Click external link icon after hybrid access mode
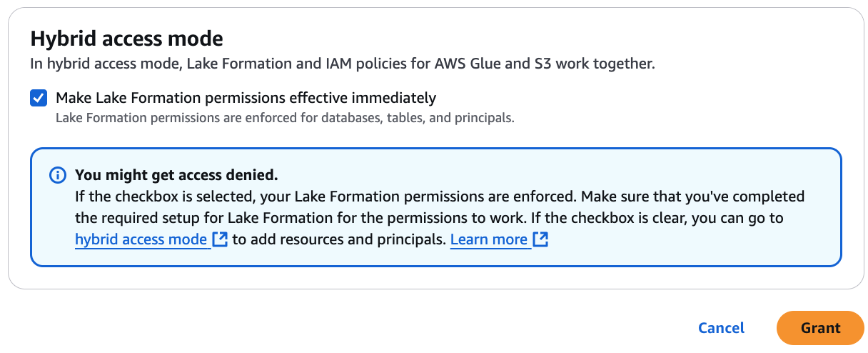This screenshot has height=353, width=868. 220,239
